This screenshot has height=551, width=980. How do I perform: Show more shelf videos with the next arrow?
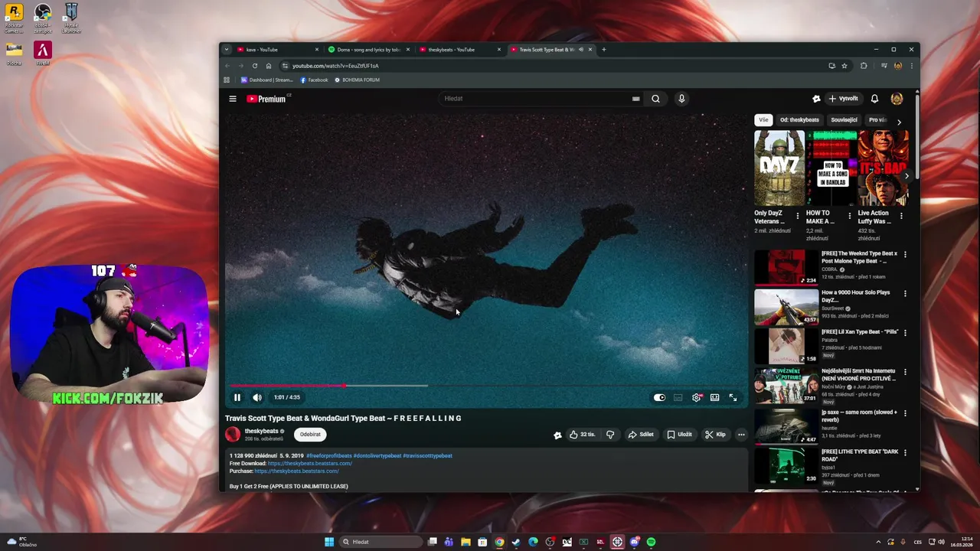pyautogui.click(x=906, y=176)
